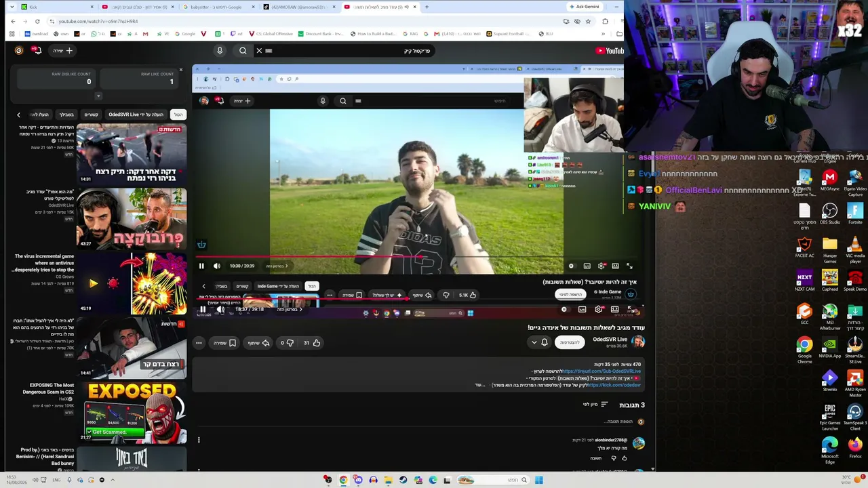
Task: Pause the main video at 18:37
Action: pyautogui.click(x=202, y=310)
